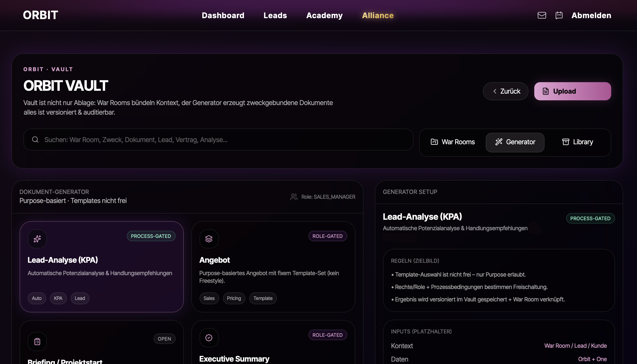Click the search magnifier icon
637x364 pixels.
pos(35,139)
